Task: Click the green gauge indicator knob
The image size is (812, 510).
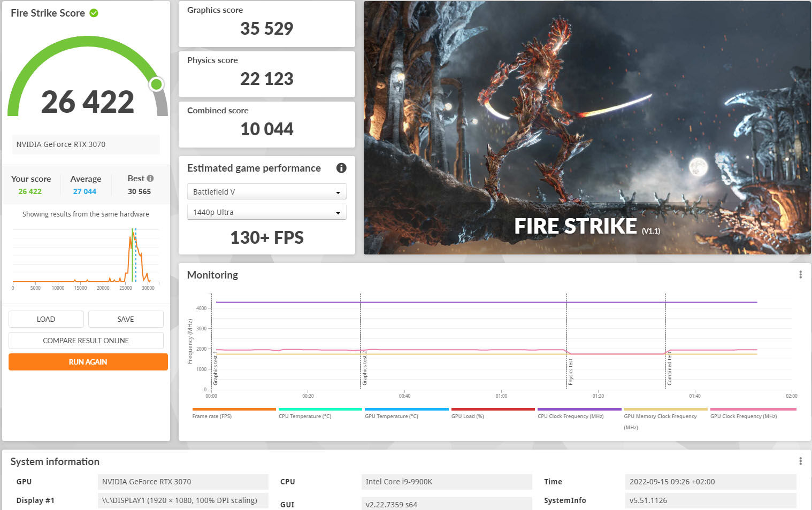Action: (x=157, y=84)
